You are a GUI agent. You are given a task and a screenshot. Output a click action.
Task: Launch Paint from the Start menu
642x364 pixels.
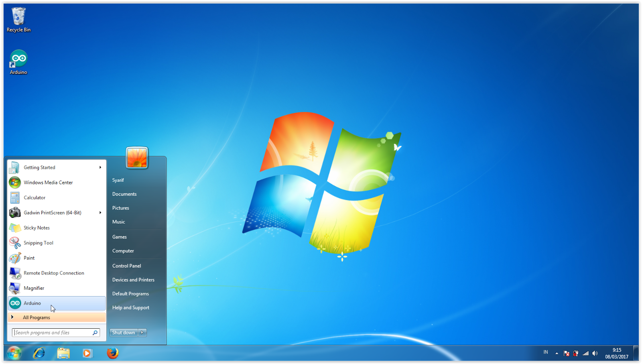pos(28,258)
